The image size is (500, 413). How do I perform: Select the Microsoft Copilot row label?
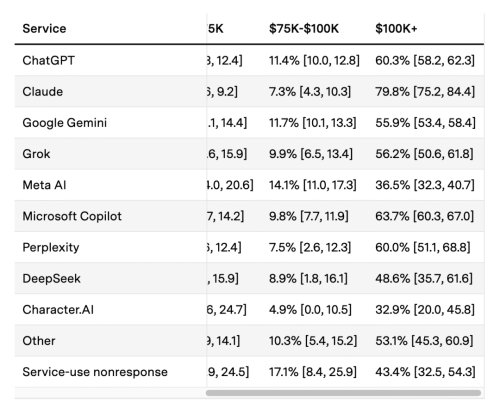point(72,216)
